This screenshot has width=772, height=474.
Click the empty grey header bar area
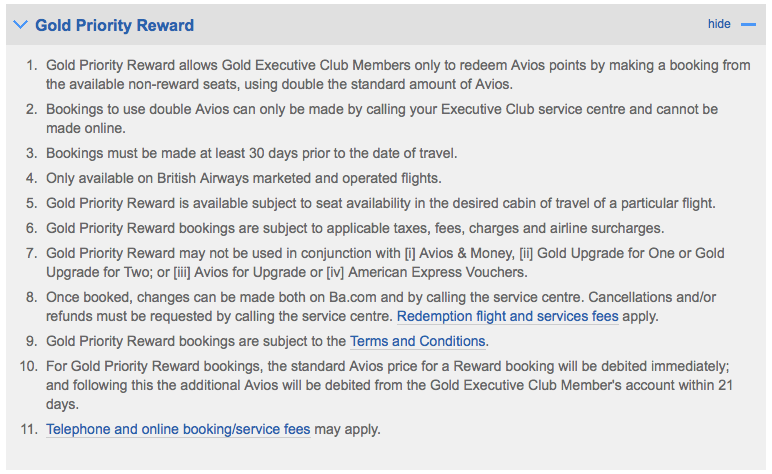coord(450,25)
